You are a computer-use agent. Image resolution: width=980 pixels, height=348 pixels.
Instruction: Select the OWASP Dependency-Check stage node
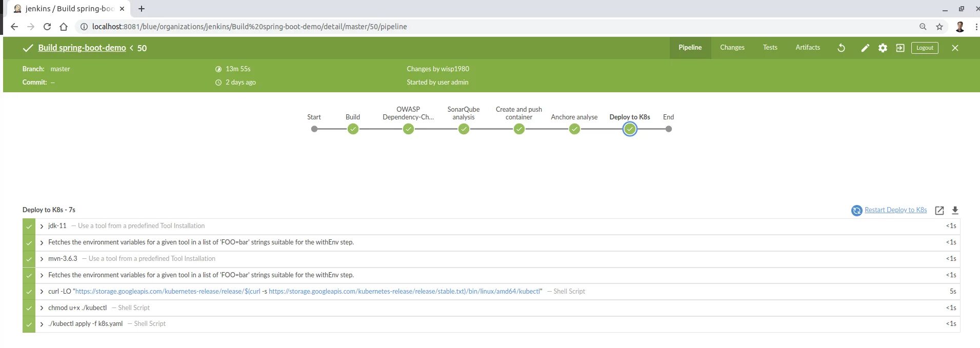pos(408,129)
